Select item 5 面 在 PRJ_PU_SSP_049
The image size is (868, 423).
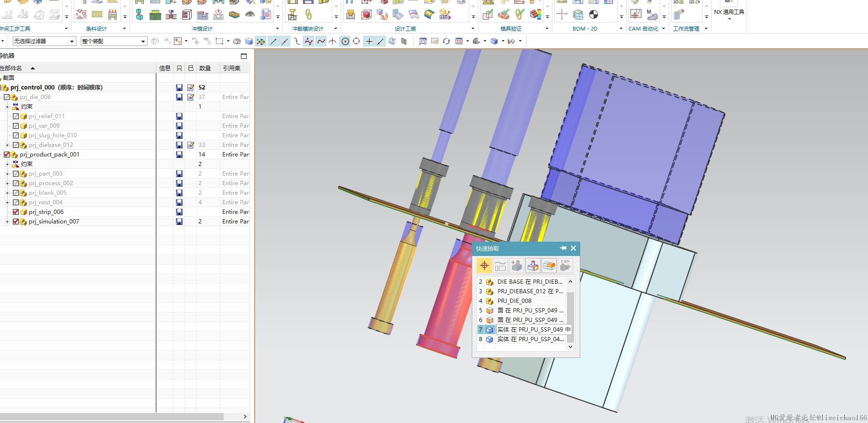point(521,311)
